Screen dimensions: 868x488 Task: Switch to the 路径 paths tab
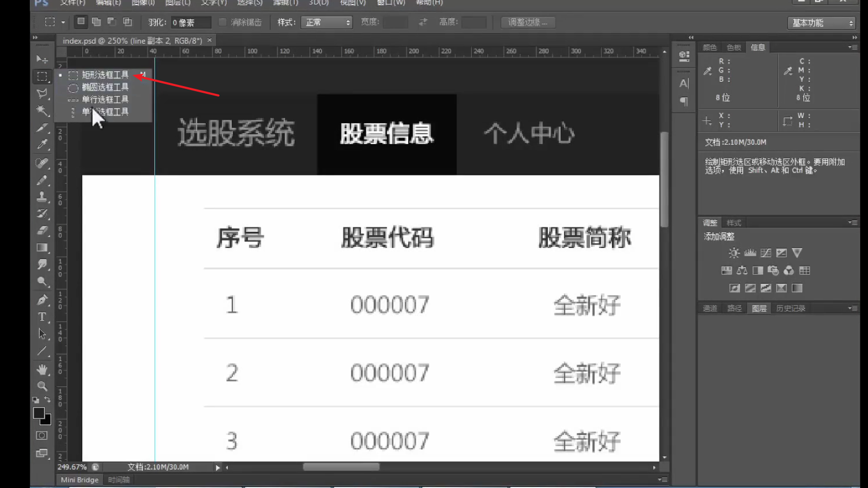pyautogui.click(x=734, y=308)
